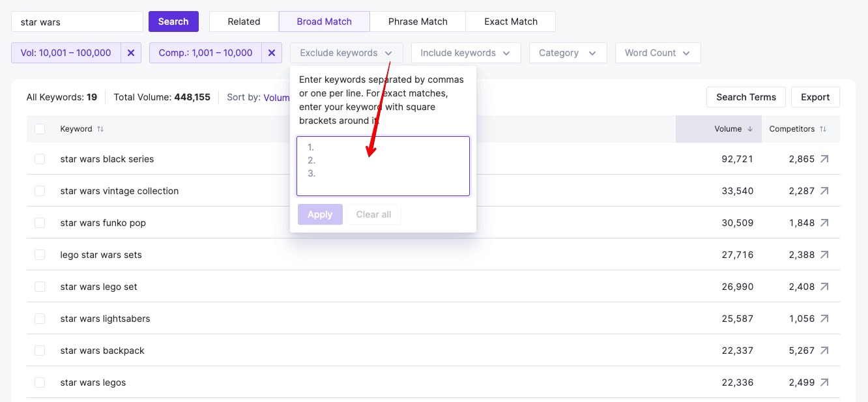Open the Category dropdown

pyautogui.click(x=568, y=53)
